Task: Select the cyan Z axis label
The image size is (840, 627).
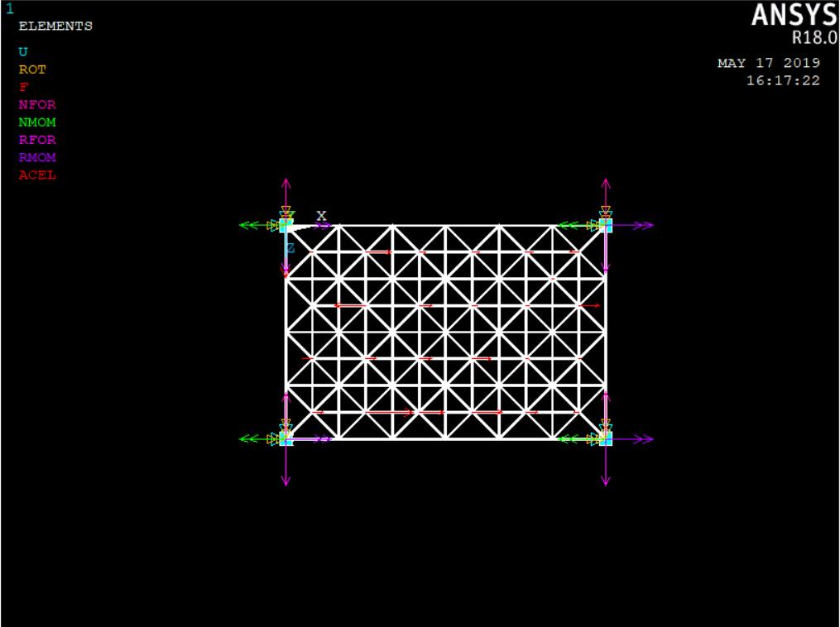Action: pyautogui.click(x=290, y=248)
